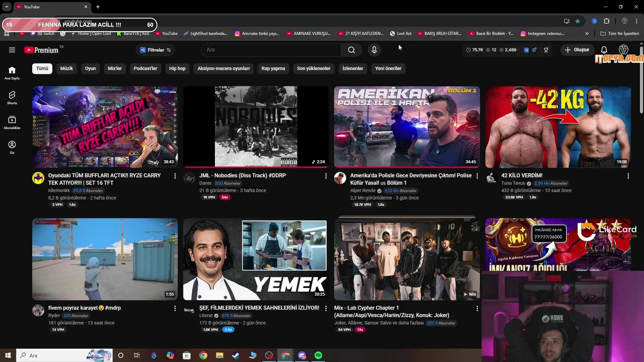The height and width of the screenshot is (362, 644).
Task: Click the YouTube search input field
Action: click(x=271, y=50)
